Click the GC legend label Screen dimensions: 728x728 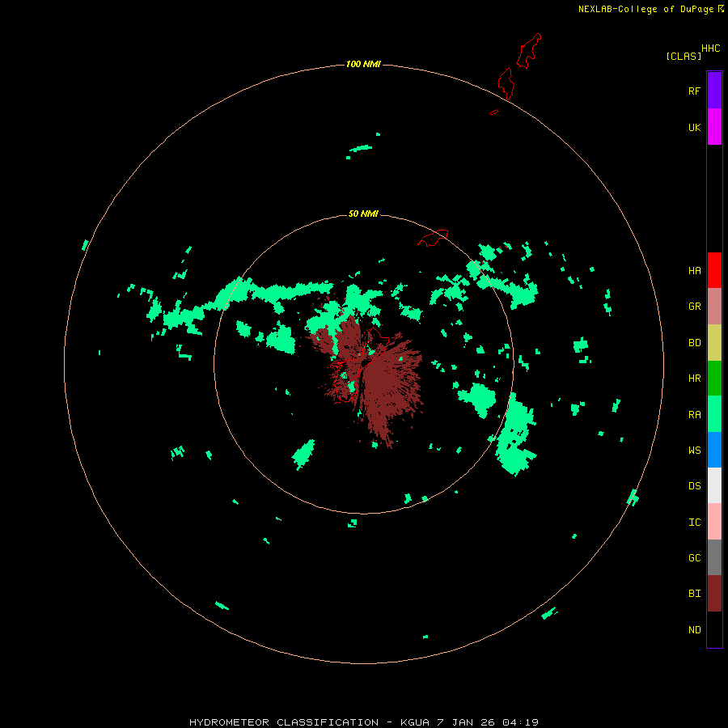[695, 558]
